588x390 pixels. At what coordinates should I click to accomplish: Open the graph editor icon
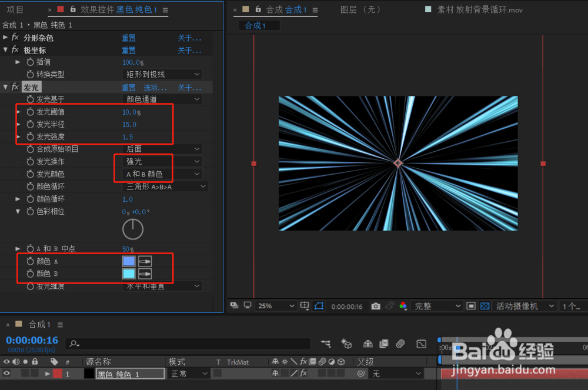[x=421, y=344]
